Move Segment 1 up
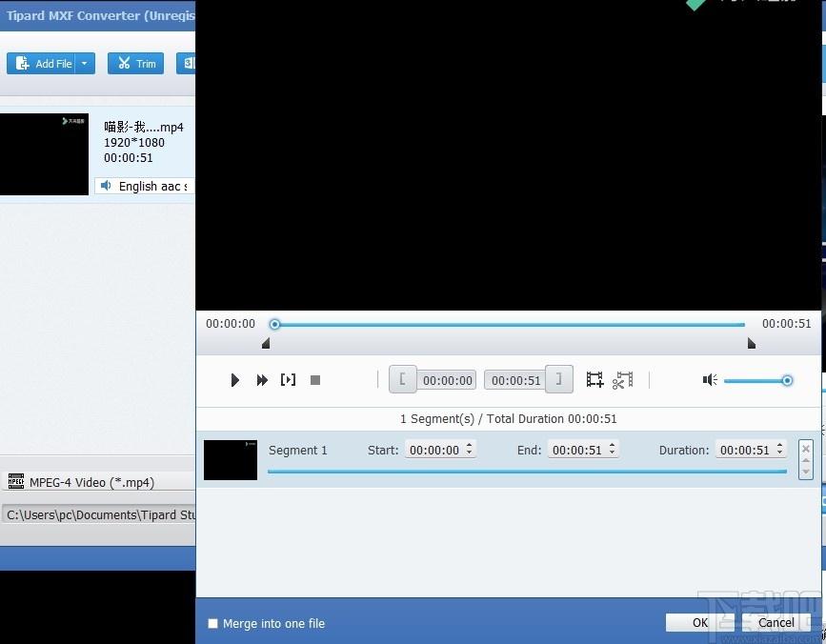The height and width of the screenshot is (644, 826). click(805, 460)
